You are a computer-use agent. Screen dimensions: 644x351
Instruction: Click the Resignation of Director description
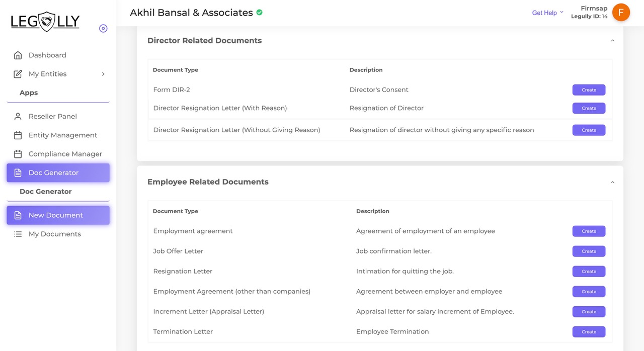(386, 108)
